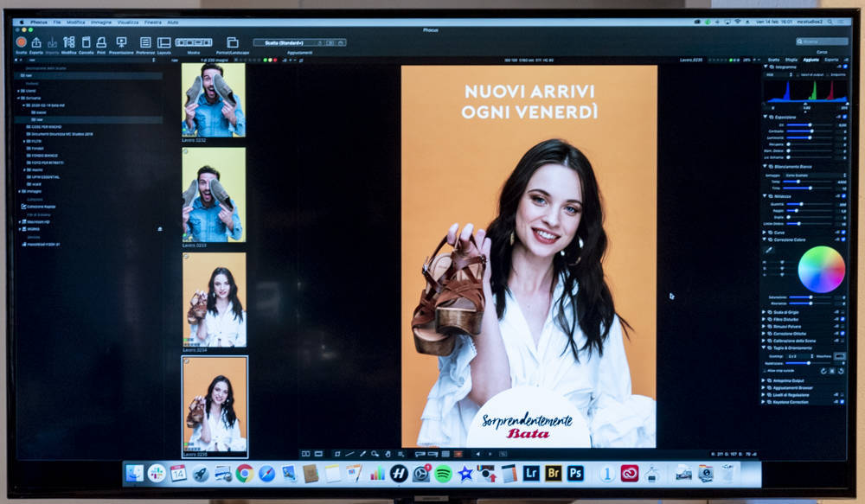This screenshot has width=865, height=504.
Task: Collapse the Bilanciamento Bianco section
Action: click(x=765, y=166)
